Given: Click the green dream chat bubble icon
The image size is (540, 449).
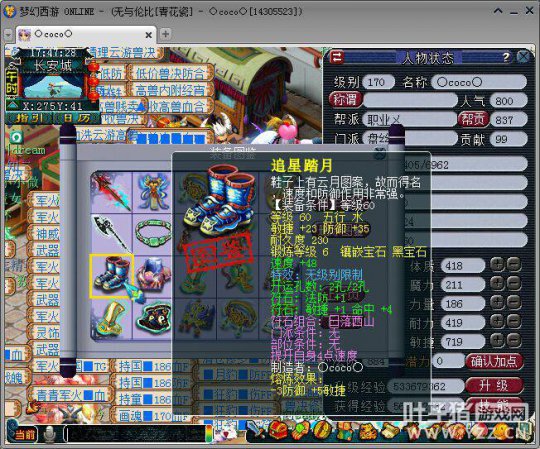Looking at the screenshot, I should (16, 137).
